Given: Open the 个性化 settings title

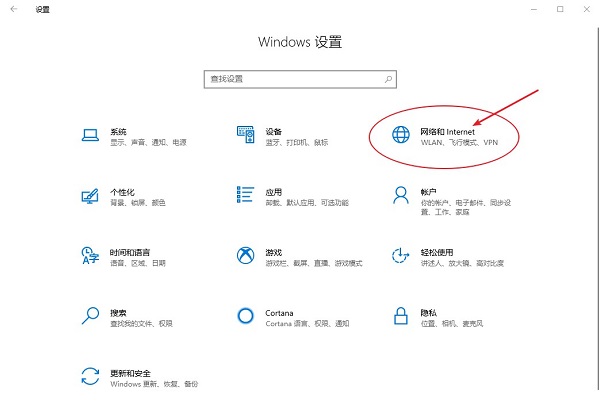Looking at the screenshot, I should click(x=122, y=192).
